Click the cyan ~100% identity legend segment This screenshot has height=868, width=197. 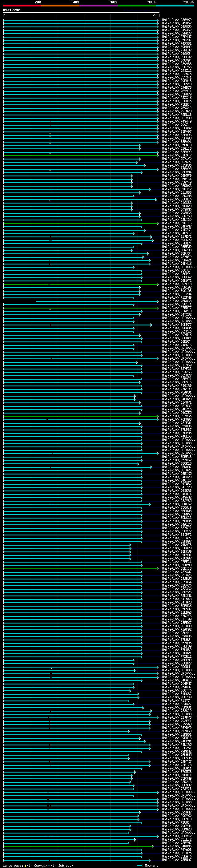click(x=175, y=6)
